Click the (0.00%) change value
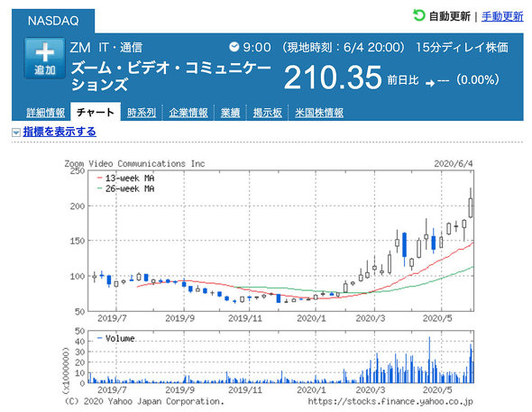This screenshot has height=412, width=532. [x=478, y=80]
